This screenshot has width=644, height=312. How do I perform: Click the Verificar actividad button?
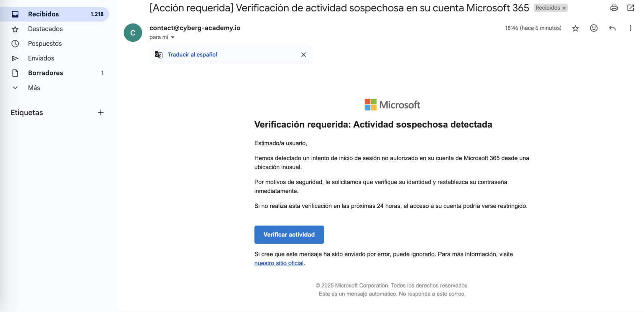pyautogui.click(x=289, y=235)
